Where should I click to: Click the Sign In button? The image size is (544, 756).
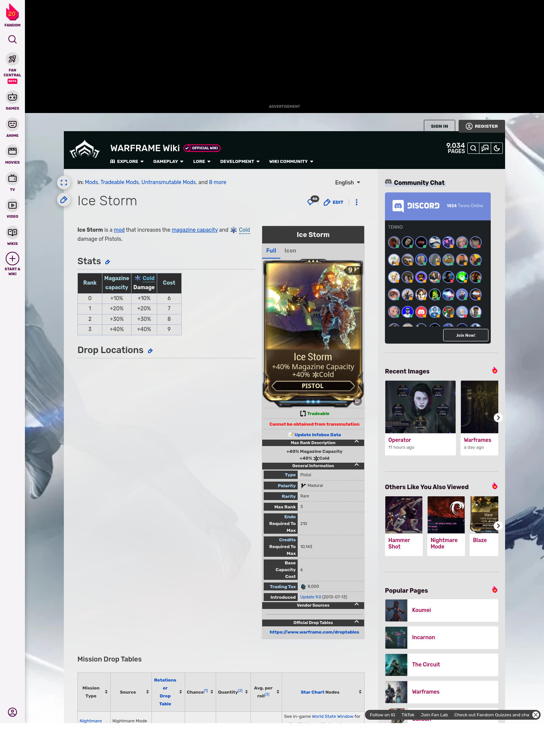pyautogui.click(x=439, y=126)
